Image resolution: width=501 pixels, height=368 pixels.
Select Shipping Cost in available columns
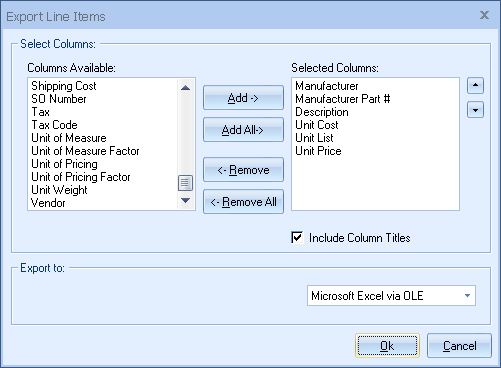click(64, 86)
